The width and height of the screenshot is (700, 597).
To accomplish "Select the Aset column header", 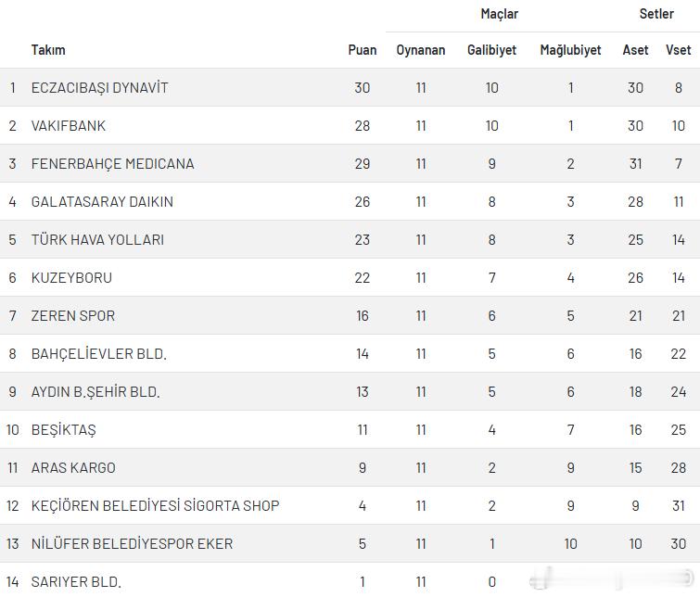I will click(x=635, y=50).
